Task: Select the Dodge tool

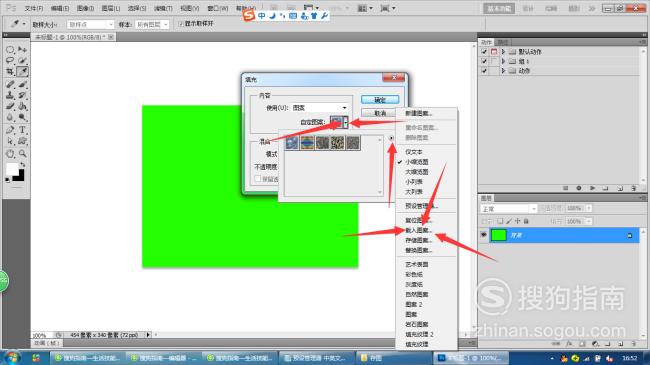Action: coord(23,117)
